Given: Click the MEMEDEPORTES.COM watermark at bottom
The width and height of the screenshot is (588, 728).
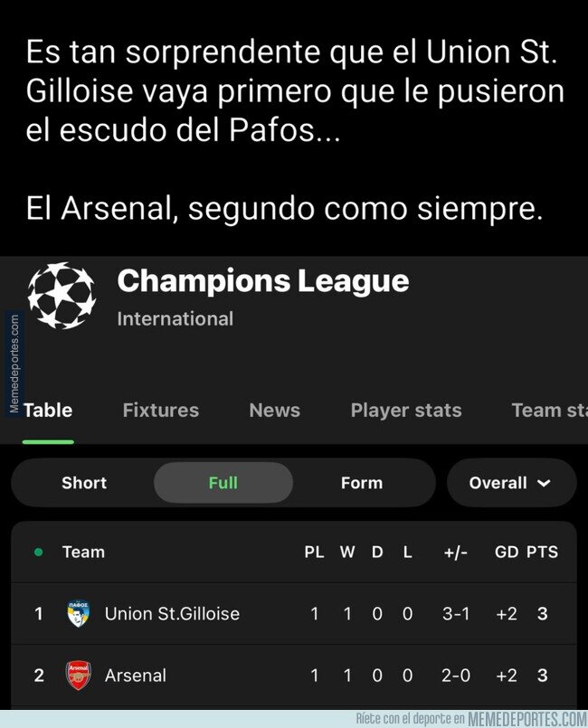Looking at the screenshot, I should [x=527, y=719].
